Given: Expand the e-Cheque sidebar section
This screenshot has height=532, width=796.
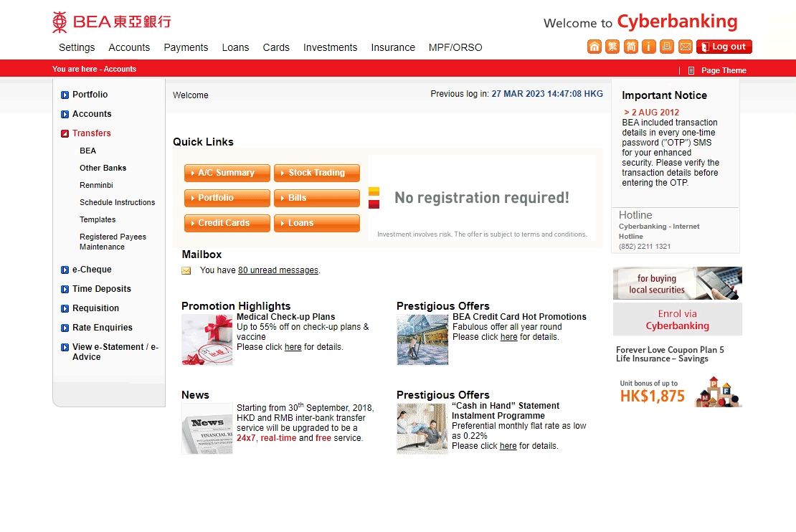Looking at the screenshot, I should [65, 270].
